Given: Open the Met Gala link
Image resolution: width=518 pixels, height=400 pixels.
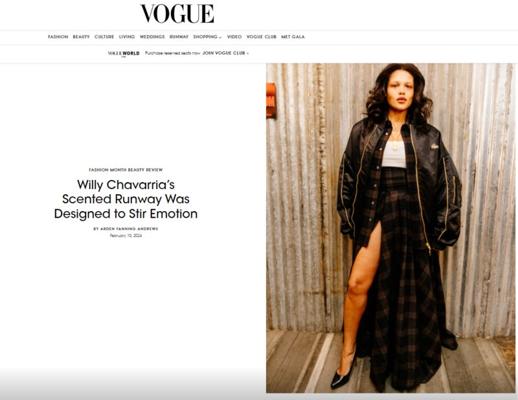Looking at the screenshot, I should coord(293,37).
